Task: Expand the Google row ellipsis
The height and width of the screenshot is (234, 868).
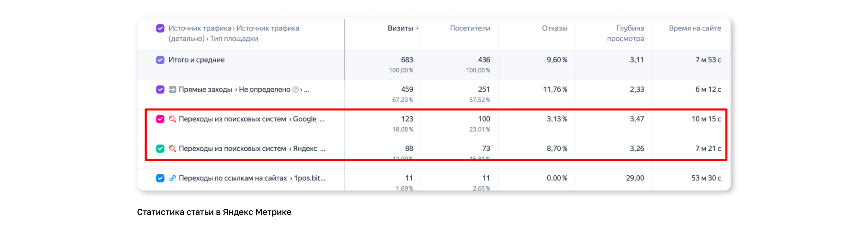Action: pyautogui.click(x=322, y=119)
